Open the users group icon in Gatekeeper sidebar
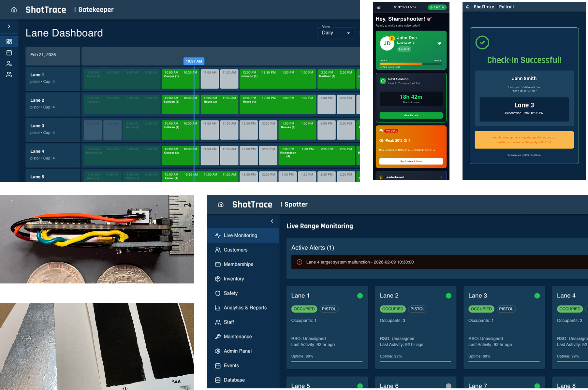This screenshot has width=588, height=390. point(9,75)
